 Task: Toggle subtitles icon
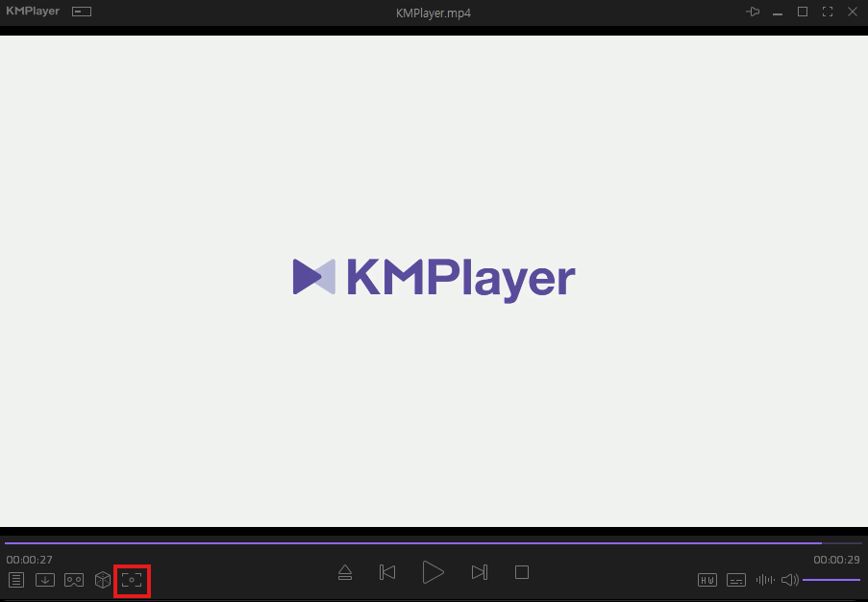(736, 580)
